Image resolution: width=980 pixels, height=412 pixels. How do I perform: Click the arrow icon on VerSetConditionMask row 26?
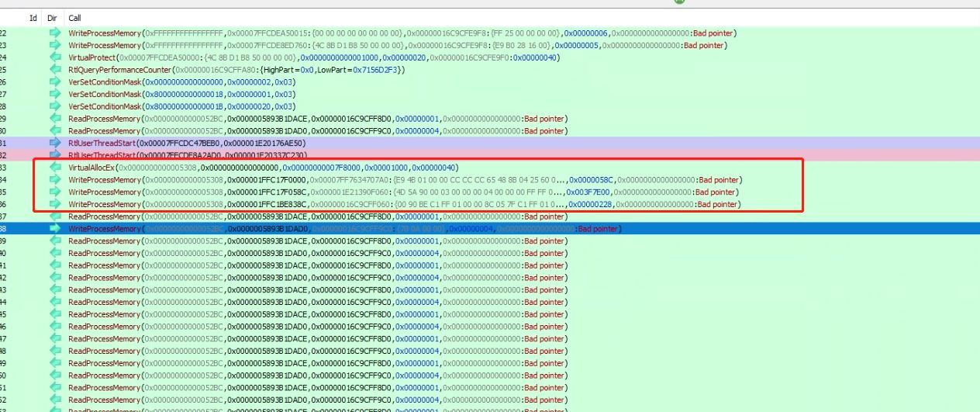pyautogui.click(x=55, y=82)
